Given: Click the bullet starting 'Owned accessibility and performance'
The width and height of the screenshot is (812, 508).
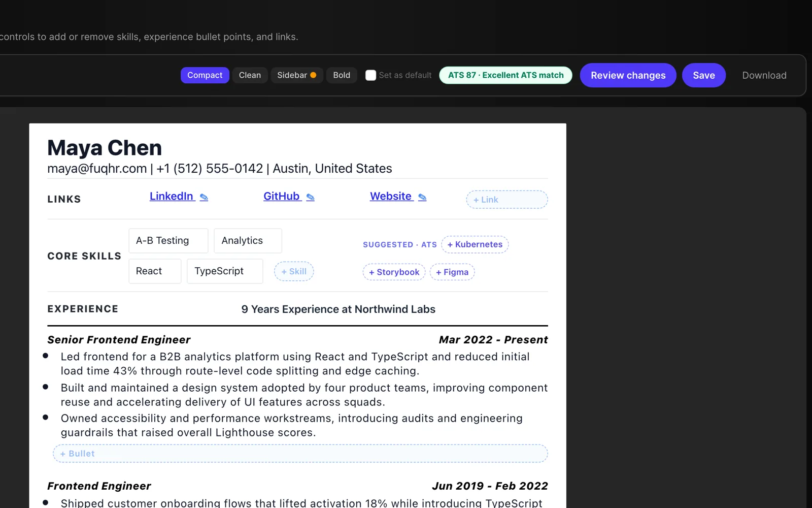Looking at the screenshot, I should (292, 425).
